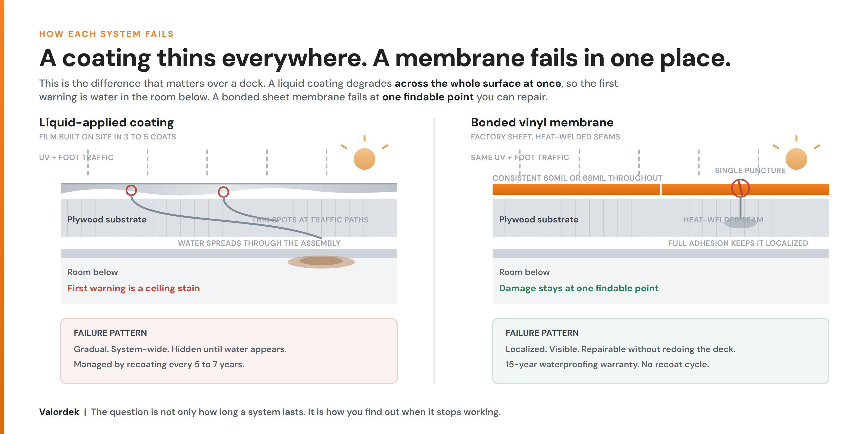Click left 'Plywood substrate' label
868x434 pixels.
click(x=107, y=219)
